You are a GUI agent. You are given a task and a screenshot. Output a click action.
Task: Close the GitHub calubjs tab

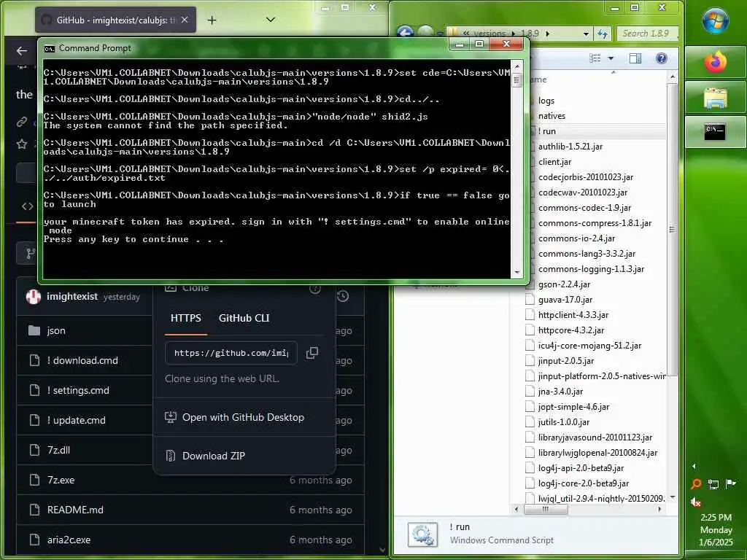(x=185, y=20)
